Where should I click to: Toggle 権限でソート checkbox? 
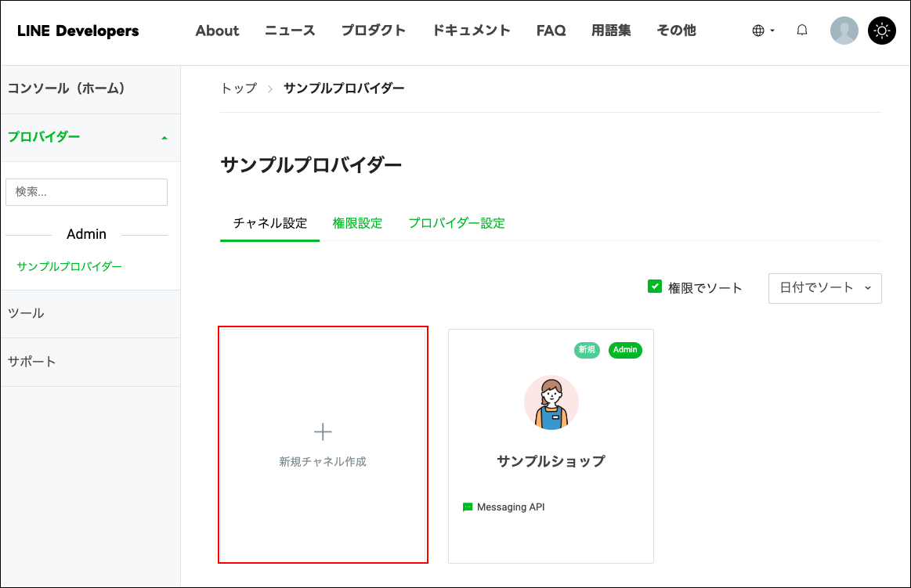pos(655,287)
